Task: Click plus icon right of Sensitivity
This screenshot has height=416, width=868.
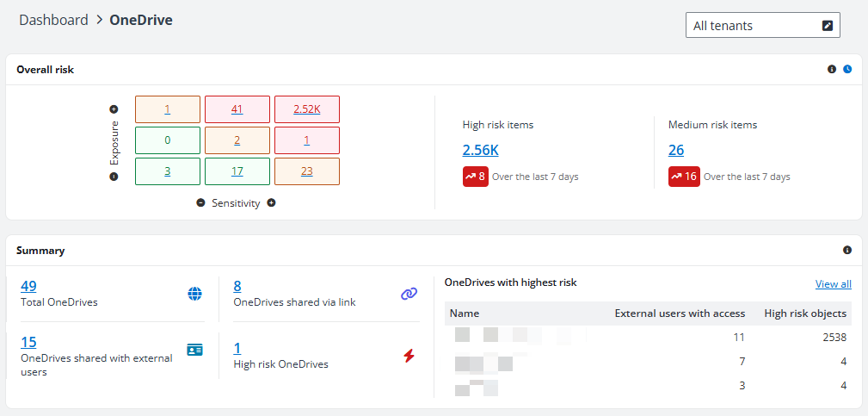Action: point(271,202)
